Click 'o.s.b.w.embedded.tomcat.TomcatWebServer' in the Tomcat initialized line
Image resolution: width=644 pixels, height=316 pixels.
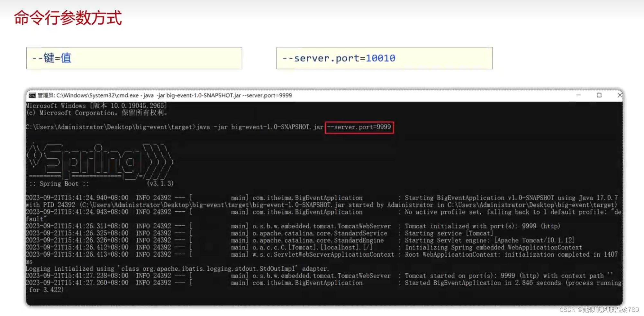(322, 226)
